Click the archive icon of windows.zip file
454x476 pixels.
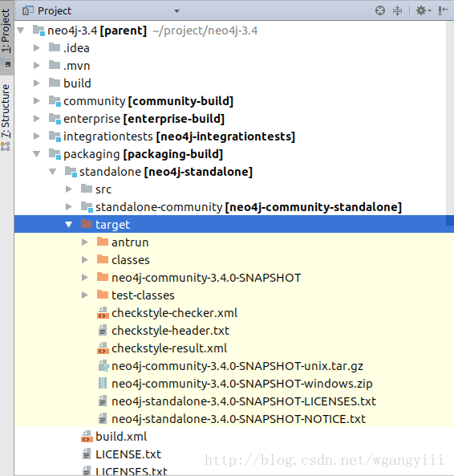[103, 383]
